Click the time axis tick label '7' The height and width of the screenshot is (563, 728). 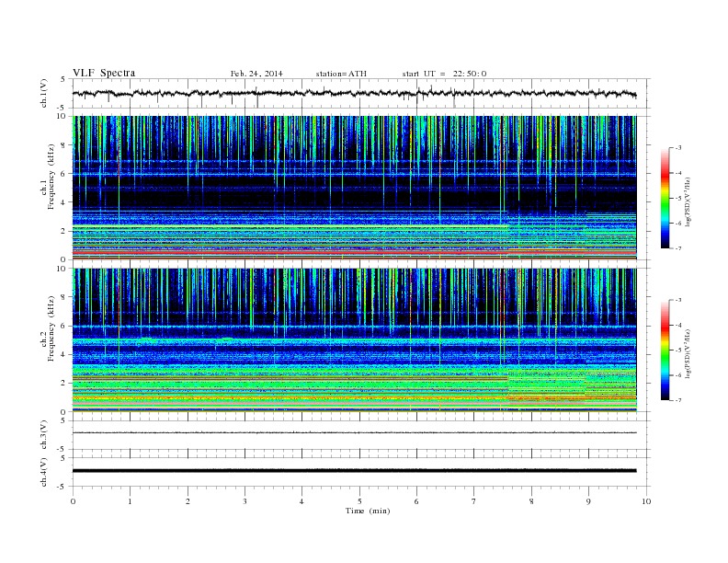473,501
